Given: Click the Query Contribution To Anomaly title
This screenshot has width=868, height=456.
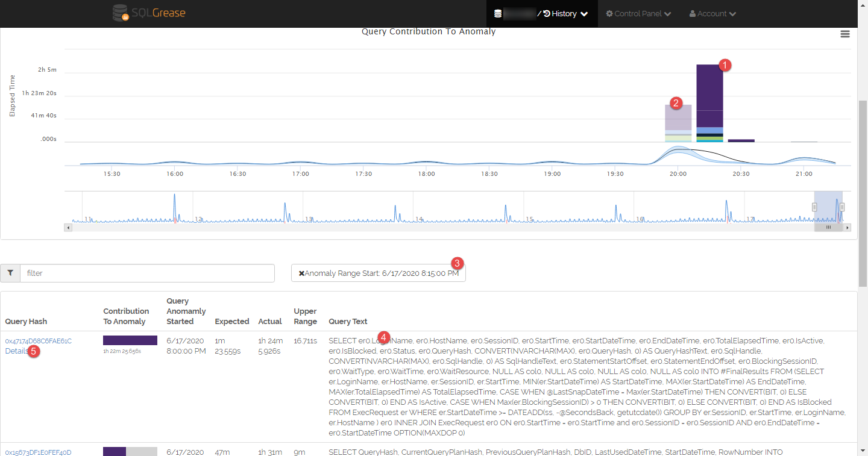Looking at the screenshot, I should pos(429,31).
